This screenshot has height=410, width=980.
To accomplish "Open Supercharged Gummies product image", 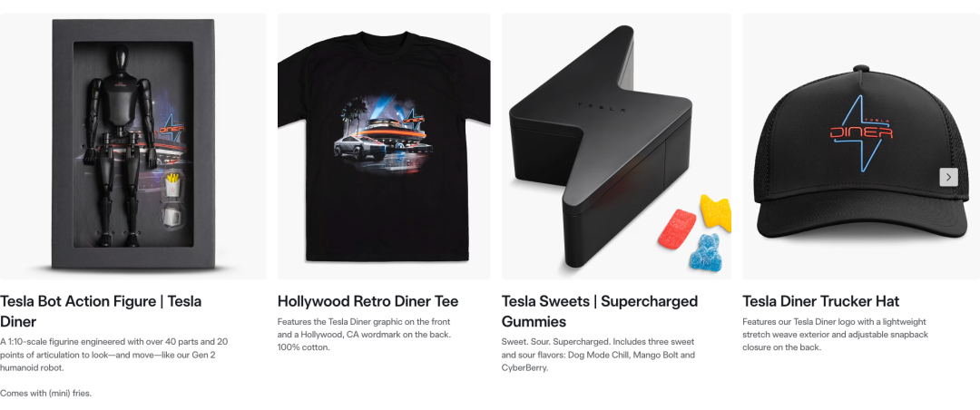I will tap(616, 146).
